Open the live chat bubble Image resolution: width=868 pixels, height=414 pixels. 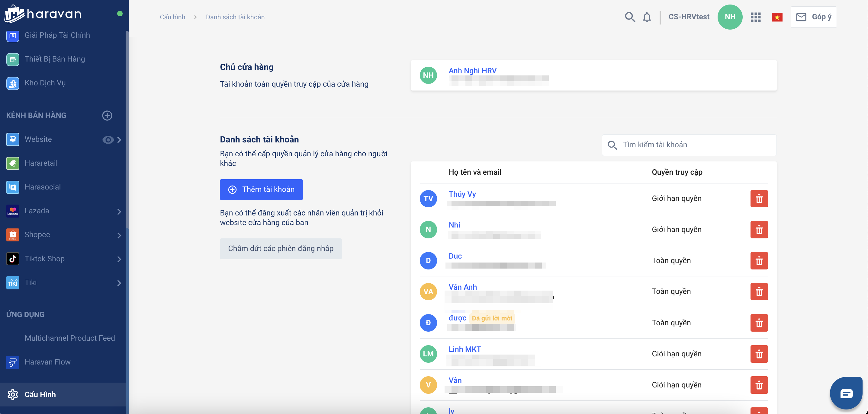[x=846, y=393]
